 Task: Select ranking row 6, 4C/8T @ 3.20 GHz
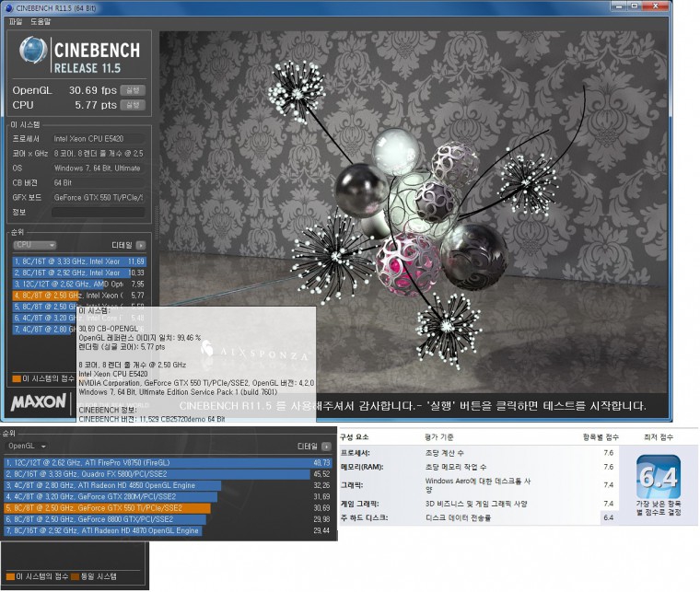[44, 318]
